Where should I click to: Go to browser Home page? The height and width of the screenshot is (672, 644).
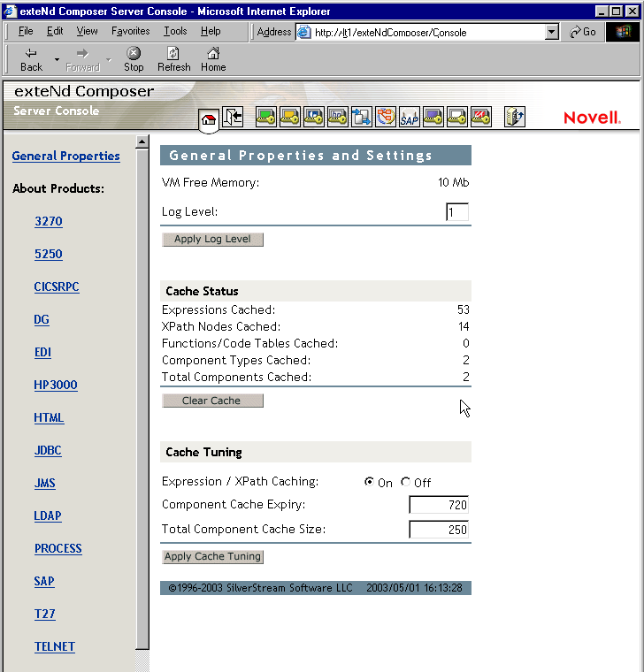click(x=213, y=59)
